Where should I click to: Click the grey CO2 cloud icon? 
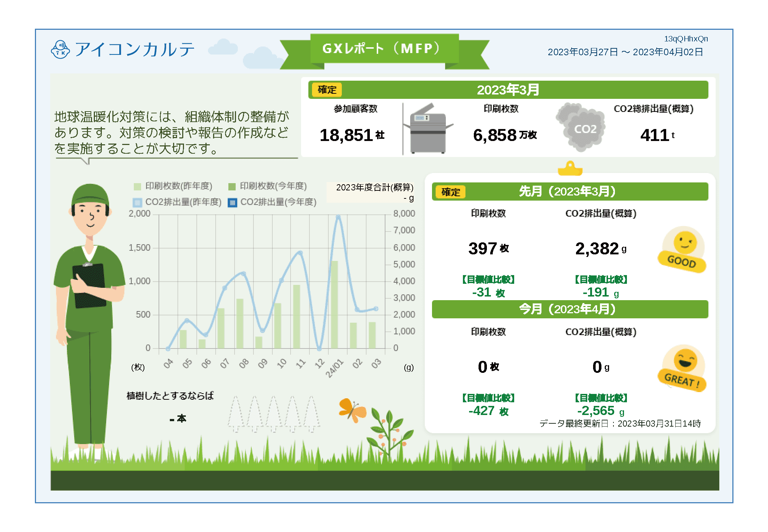point(580,127)
